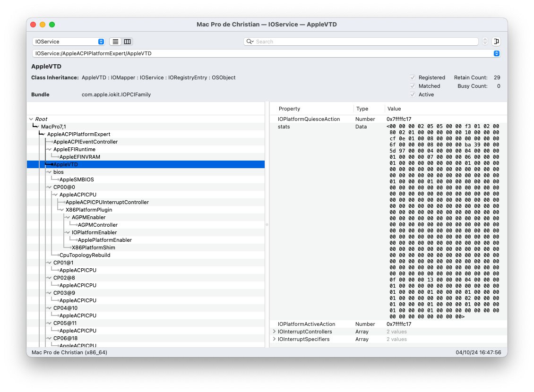Click the split divider between panes
Viewport: 534px width, 392px height.
pyautogui.click(x=267, y=225)
